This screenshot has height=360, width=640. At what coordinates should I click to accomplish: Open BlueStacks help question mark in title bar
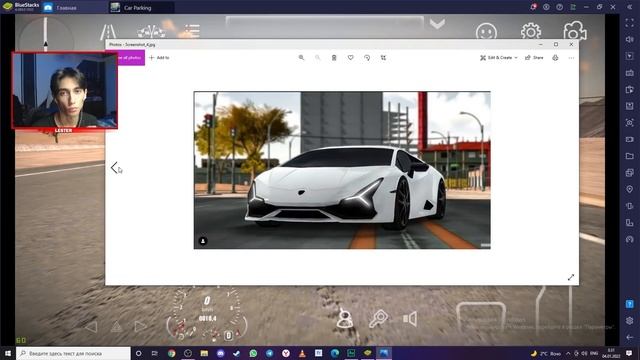pos(560,7)
